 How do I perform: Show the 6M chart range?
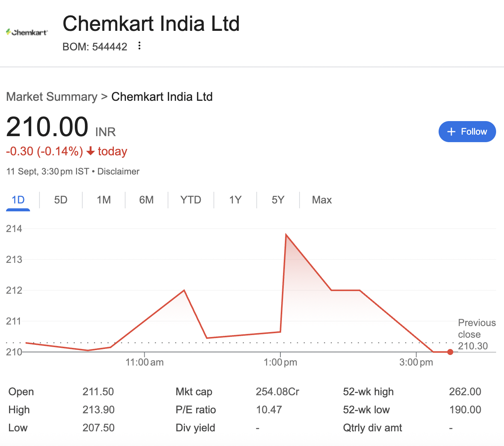point(146,200)
